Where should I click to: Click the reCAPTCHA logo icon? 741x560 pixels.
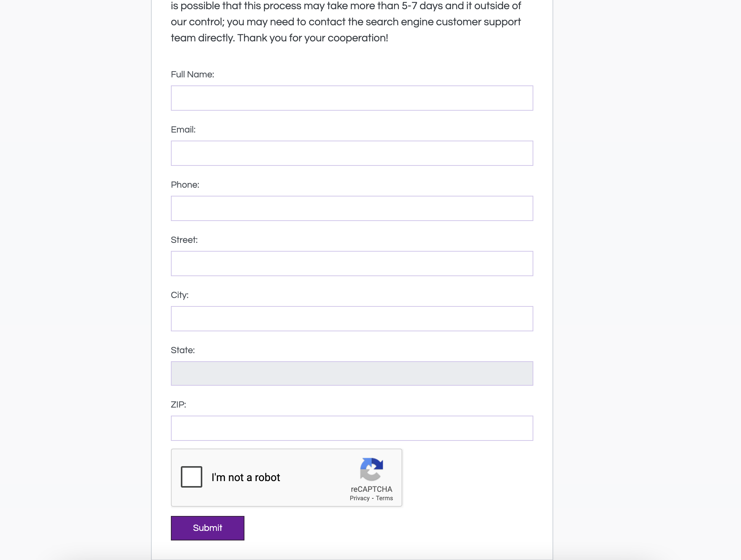[371, 469]
